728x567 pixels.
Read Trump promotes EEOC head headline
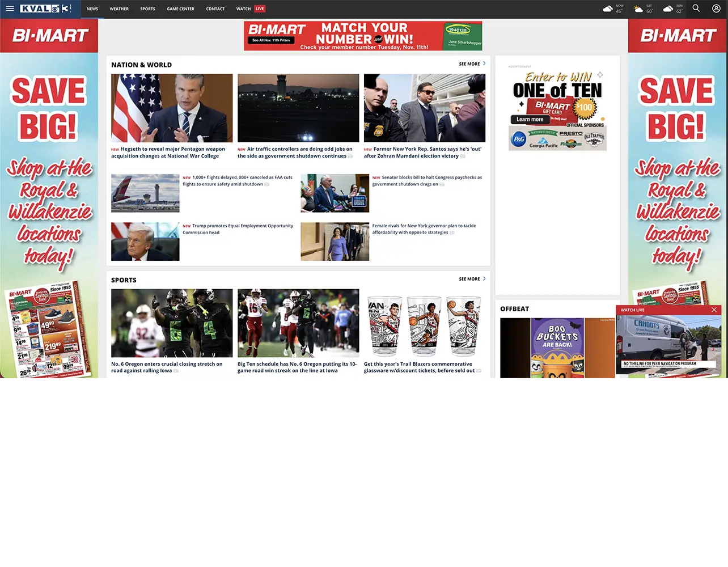pyautogui.click(x=238, y=229)
